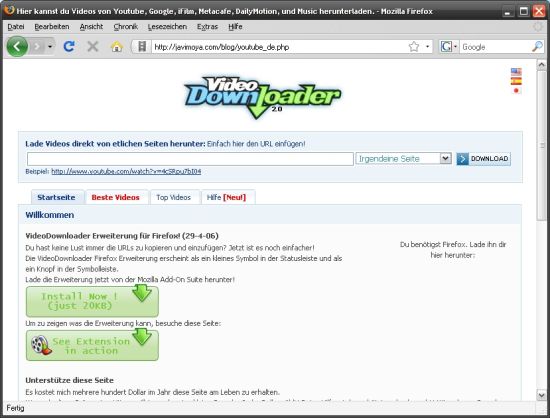
Task: Switch language with the Spanish flag icon
Action: click(516, 81)
